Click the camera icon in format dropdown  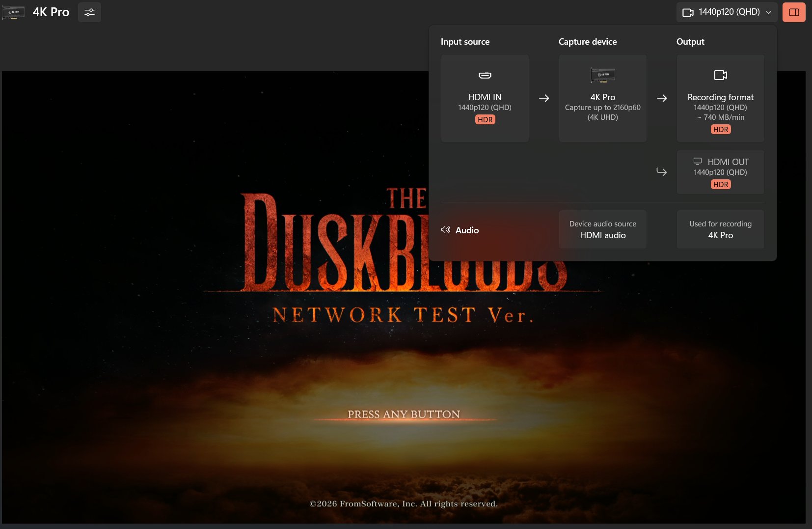click(688, 12)
